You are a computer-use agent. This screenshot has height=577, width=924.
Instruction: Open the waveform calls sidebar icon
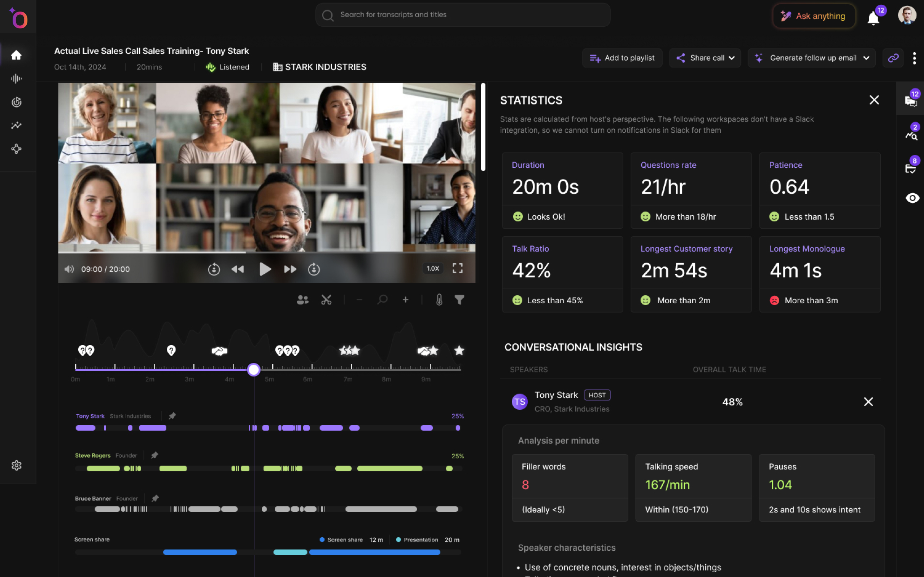tap(16, 79)
